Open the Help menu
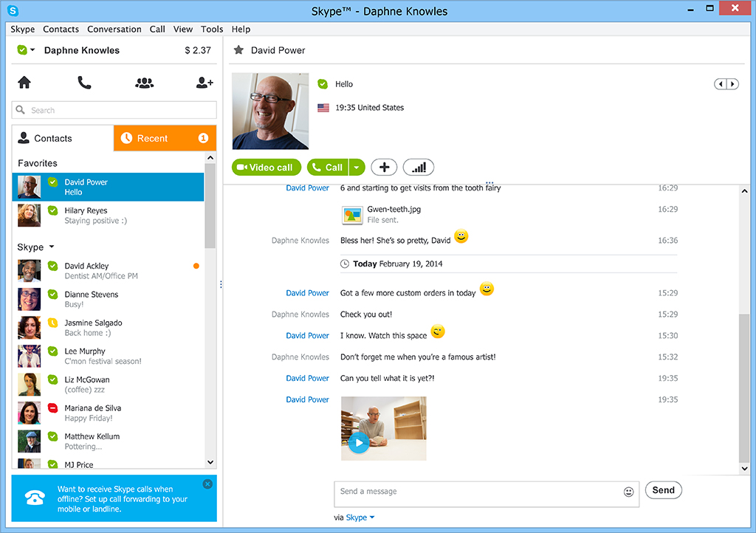The height and width of the screenshot is (533, 756). 241,29
